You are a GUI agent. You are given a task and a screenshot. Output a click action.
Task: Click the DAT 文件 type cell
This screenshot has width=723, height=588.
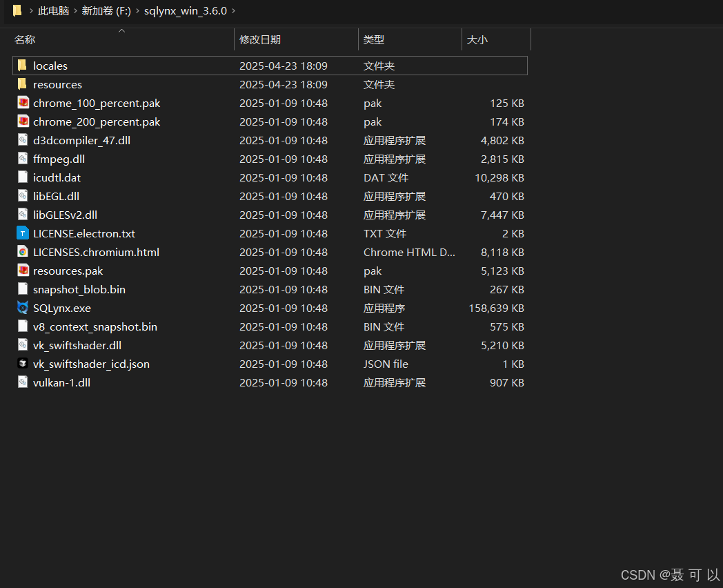coord(386,177)
